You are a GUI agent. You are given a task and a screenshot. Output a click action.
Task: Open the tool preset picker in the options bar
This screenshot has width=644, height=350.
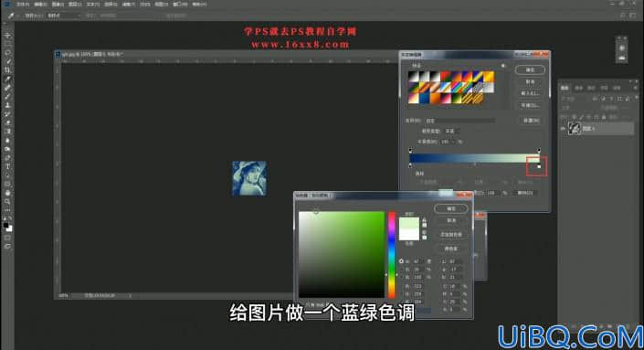point(14,16)
